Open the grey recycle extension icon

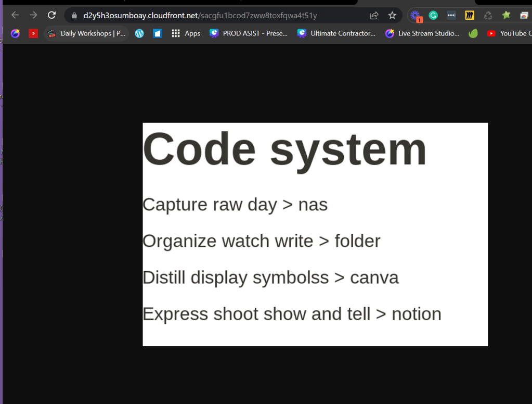tap(488, 15)
